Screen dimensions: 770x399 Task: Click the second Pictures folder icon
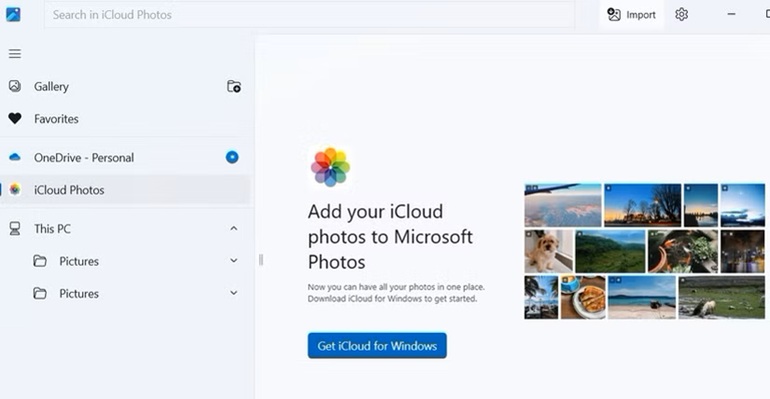(x=40, y=293)
